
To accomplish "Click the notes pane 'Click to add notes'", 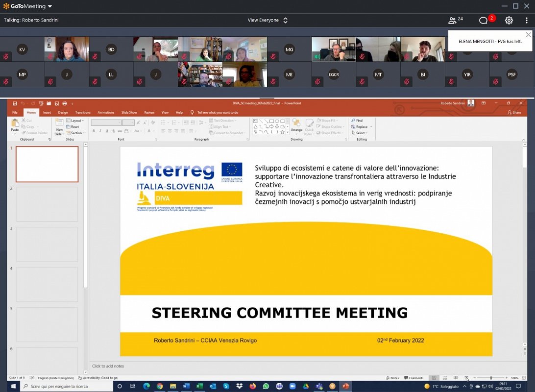I will [108, 366].
